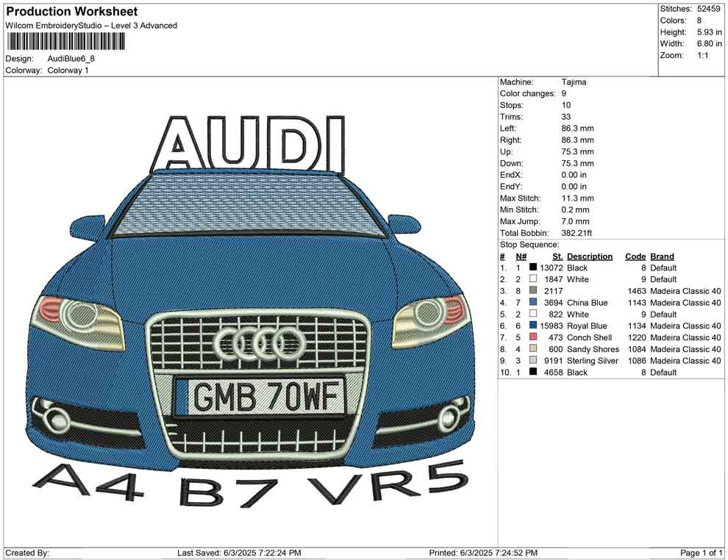
Task: Click the black swatch in stop row 10
Action: (533, 372)
